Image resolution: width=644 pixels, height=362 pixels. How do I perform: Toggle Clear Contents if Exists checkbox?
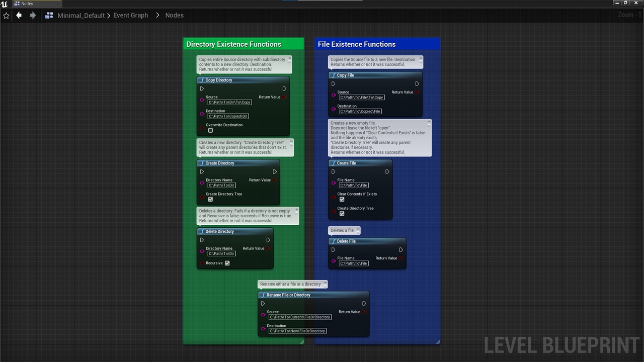click(x=342, y=199)
